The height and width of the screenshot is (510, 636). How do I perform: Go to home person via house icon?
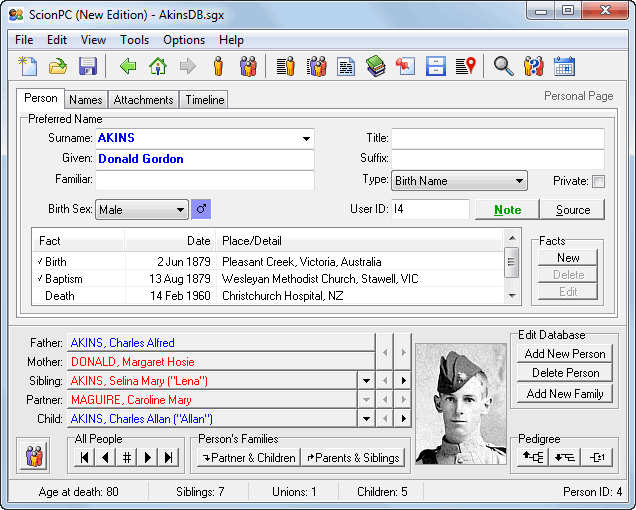tap(157, 67)
